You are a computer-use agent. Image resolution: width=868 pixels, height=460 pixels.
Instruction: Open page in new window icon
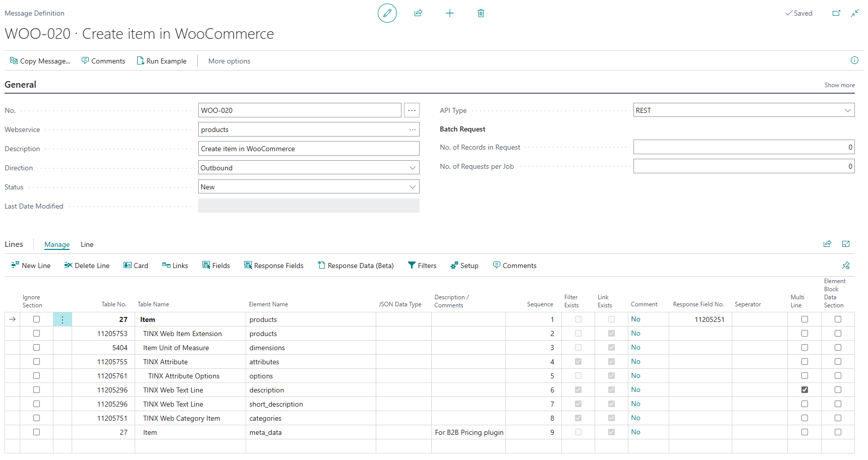[x=836, y=13]
